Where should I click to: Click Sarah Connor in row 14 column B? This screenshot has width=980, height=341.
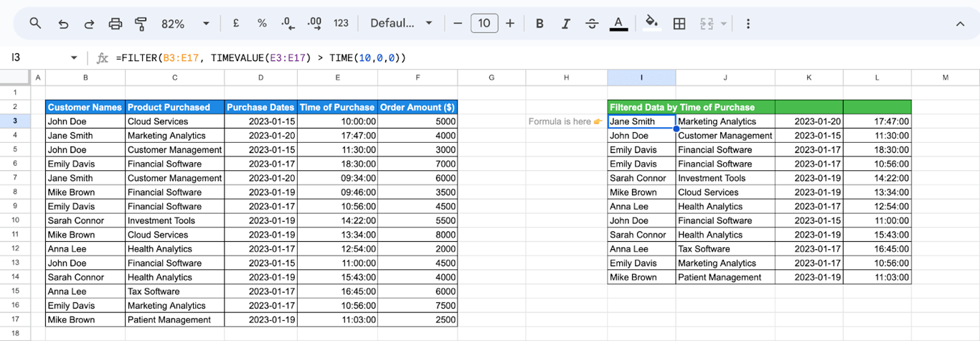(x=85, y=277)
